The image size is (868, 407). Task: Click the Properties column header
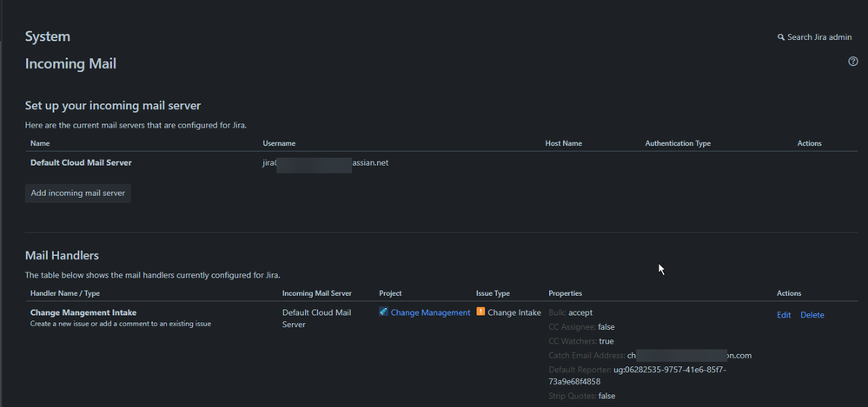coord(565,293)
